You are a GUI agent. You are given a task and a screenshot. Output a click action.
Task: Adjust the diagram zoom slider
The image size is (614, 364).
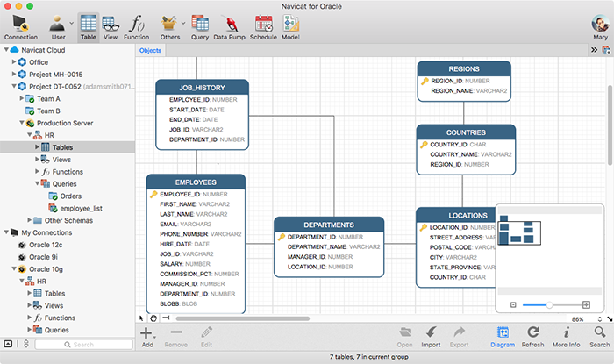pos(549,305)
